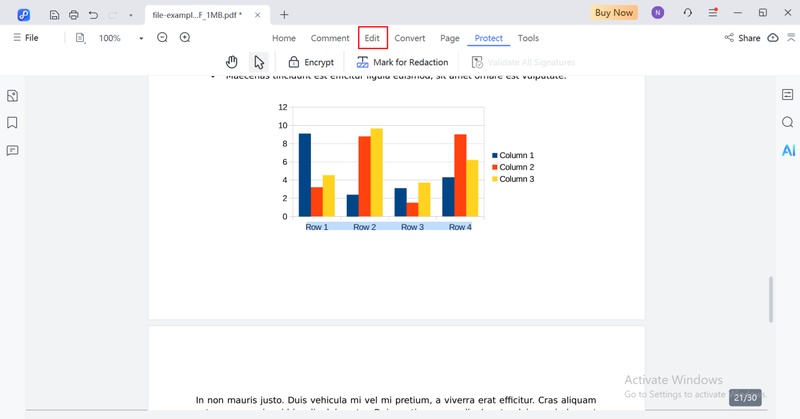
Task: Switch to the Page tab
Action: 449,38
